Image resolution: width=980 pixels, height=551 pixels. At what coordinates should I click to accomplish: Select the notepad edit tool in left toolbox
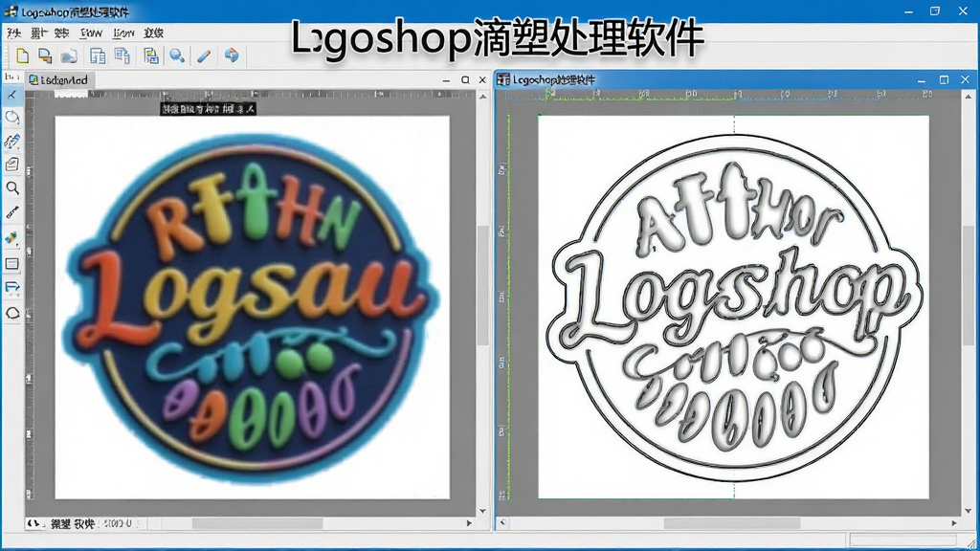click(11, 165)
